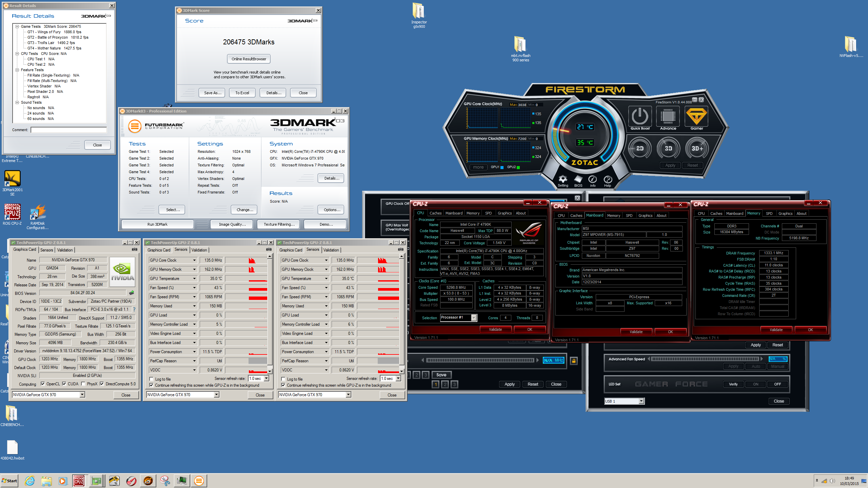
Task: Toggle Continue refreshing checkbox in right GPU-Z
Action: point(283,385)
